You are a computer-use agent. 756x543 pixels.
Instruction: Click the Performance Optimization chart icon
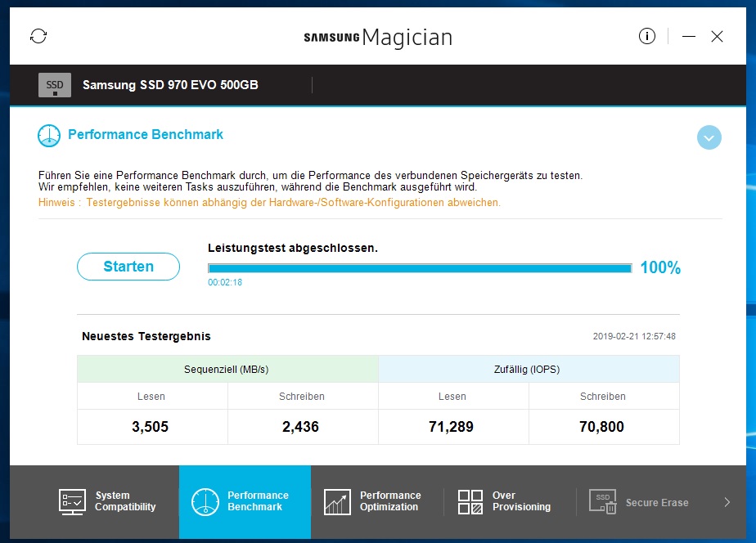(x=337, y=502)
